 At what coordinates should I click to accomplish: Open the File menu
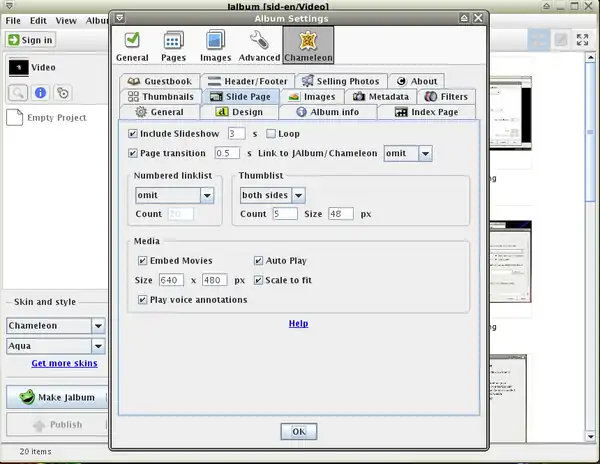tap(13, 20)
